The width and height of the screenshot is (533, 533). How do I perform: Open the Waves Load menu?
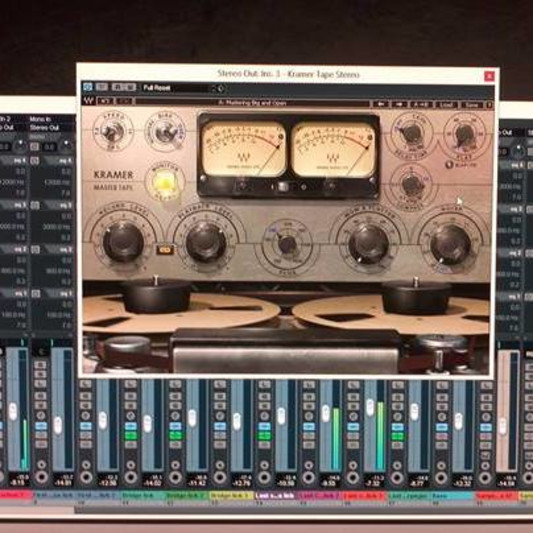446,105
